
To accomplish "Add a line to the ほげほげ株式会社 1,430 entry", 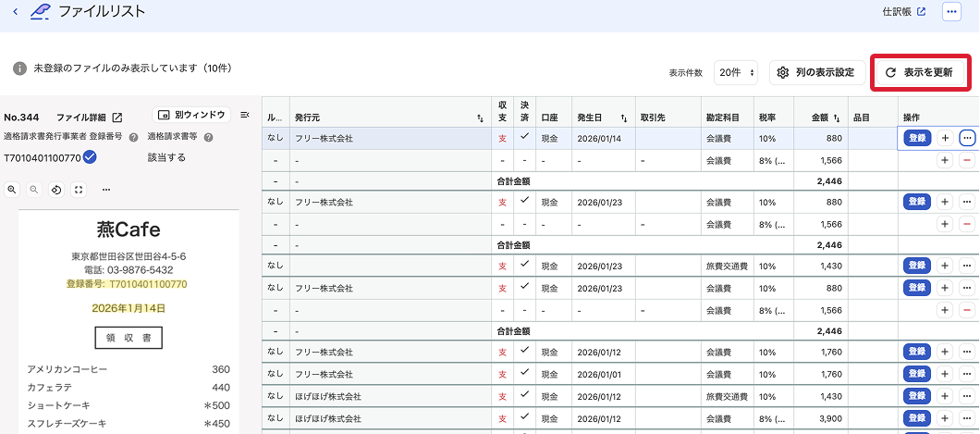I will point(944,396).
